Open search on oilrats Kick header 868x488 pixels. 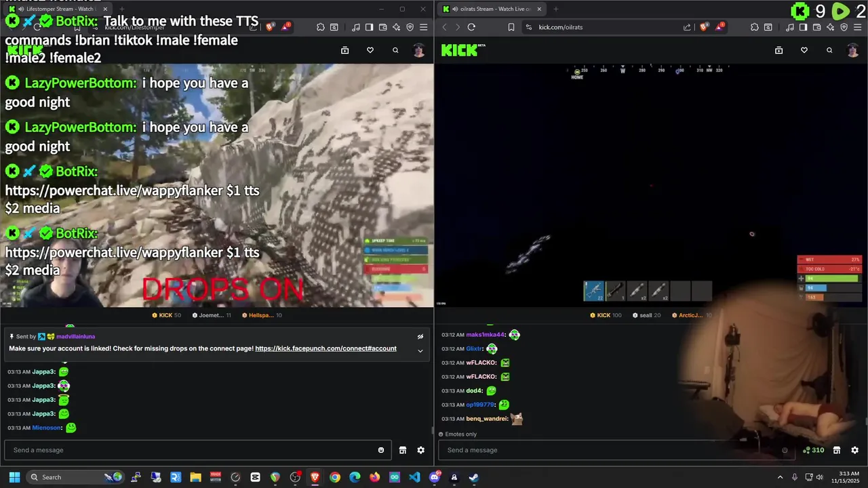[829, 50]
